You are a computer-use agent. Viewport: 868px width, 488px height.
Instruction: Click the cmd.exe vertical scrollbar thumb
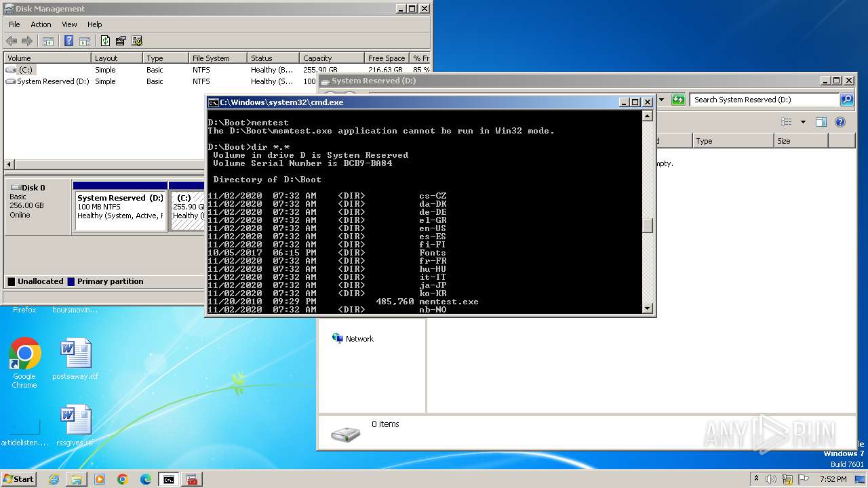coord(647,226)
